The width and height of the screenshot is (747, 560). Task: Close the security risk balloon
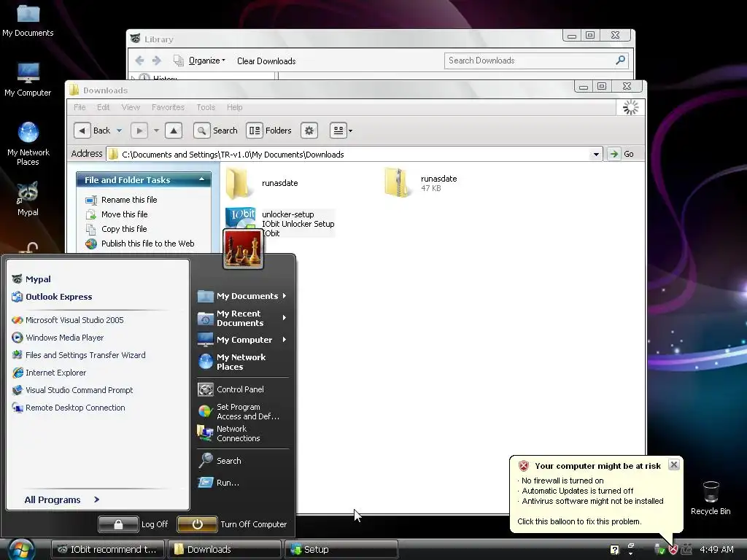pyautogui.click(x=673, y=464)
